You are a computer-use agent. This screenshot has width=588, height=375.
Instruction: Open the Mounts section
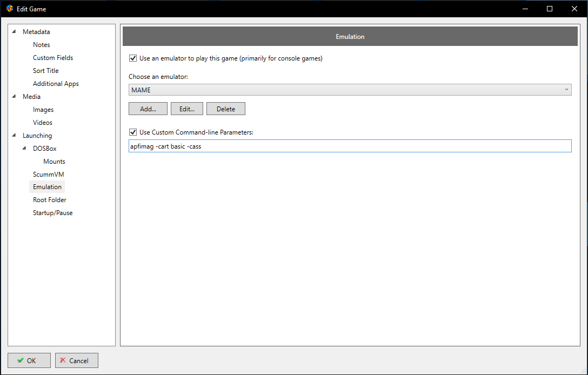(54, 161)
